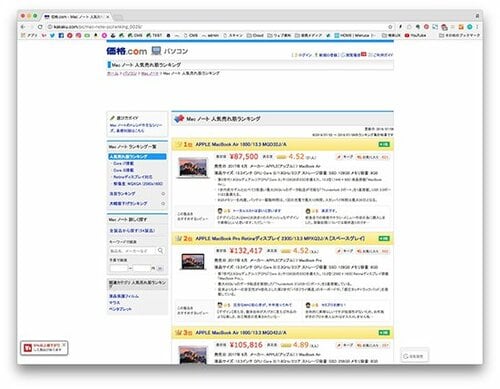
Task: Click the keyword search field in sidebar
Action: (x=132, y=251)
